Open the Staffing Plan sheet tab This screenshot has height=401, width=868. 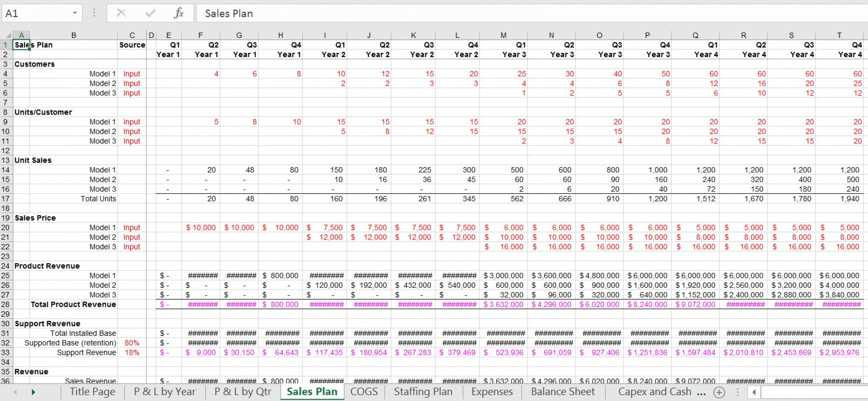click(x=423, y=392)
